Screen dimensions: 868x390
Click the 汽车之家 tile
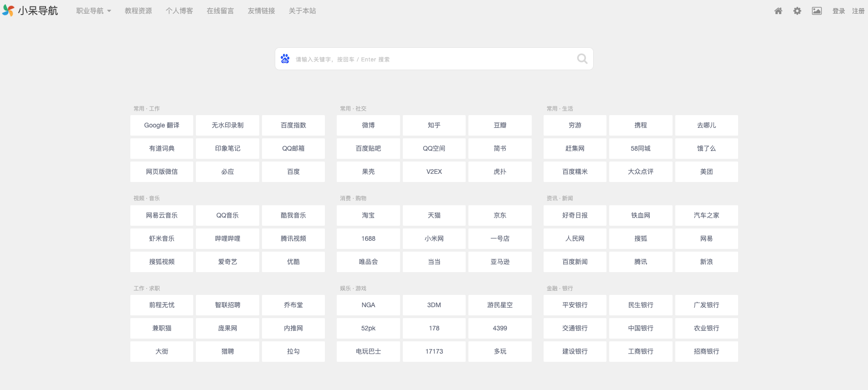pos(707,215)
